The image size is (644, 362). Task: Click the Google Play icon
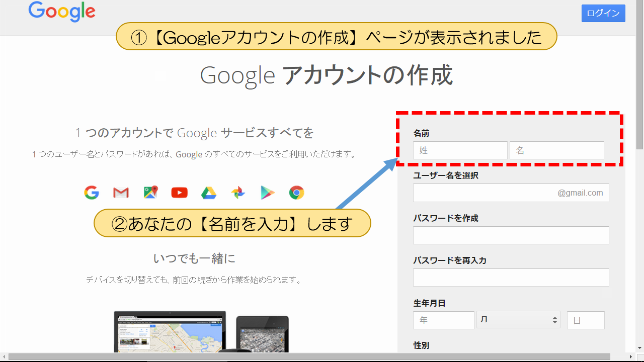[268, 193]
